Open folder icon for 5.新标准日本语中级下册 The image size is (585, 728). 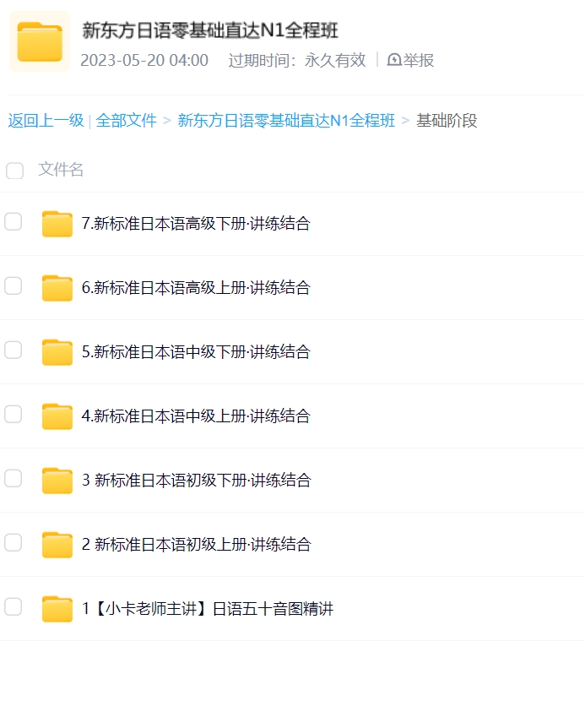[x=57, y=352]
